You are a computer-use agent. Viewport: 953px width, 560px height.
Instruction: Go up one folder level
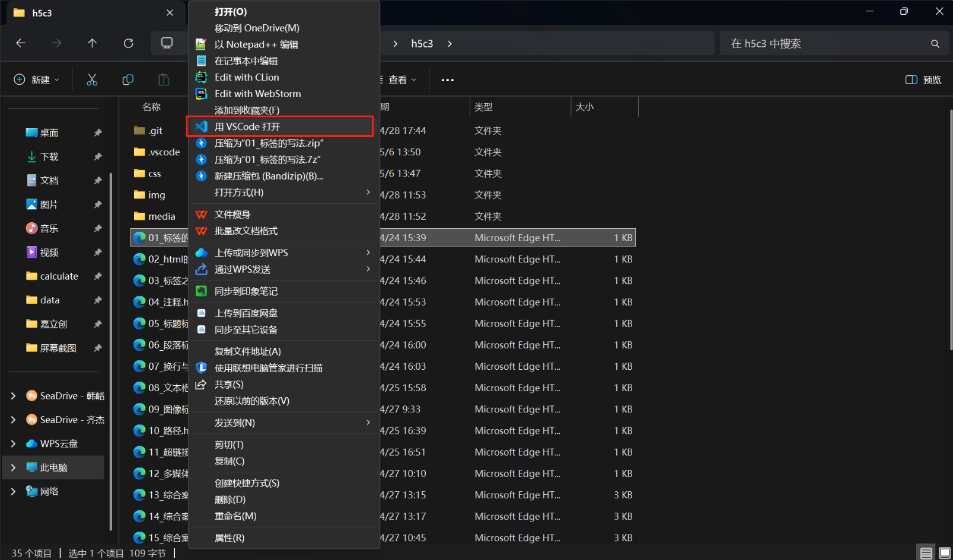tap(92, 43)
